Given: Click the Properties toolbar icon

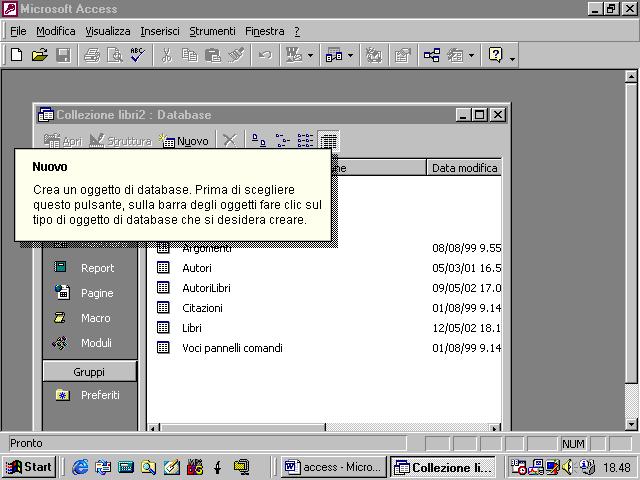Looking at the screenshot, I should point(402,55).
